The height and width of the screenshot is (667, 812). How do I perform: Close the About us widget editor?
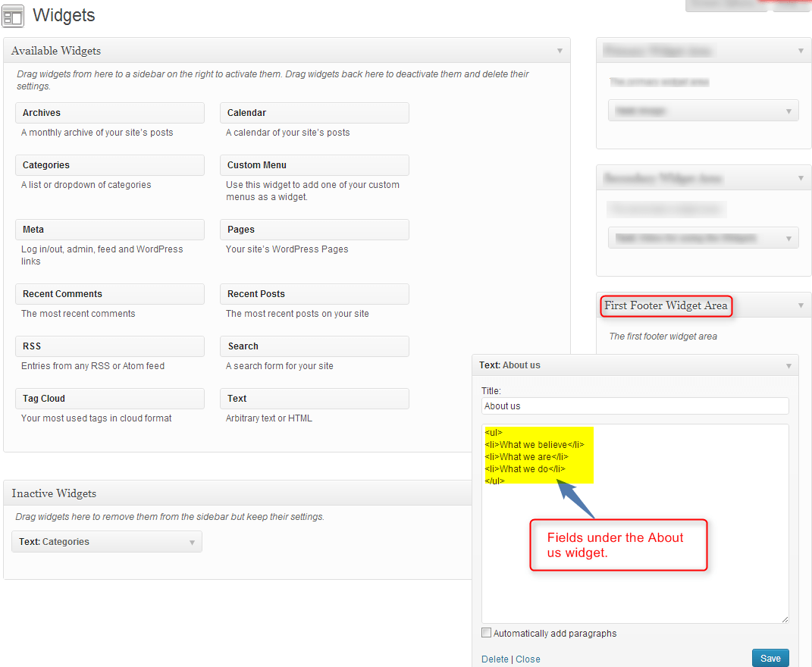[x=528, y=659]
